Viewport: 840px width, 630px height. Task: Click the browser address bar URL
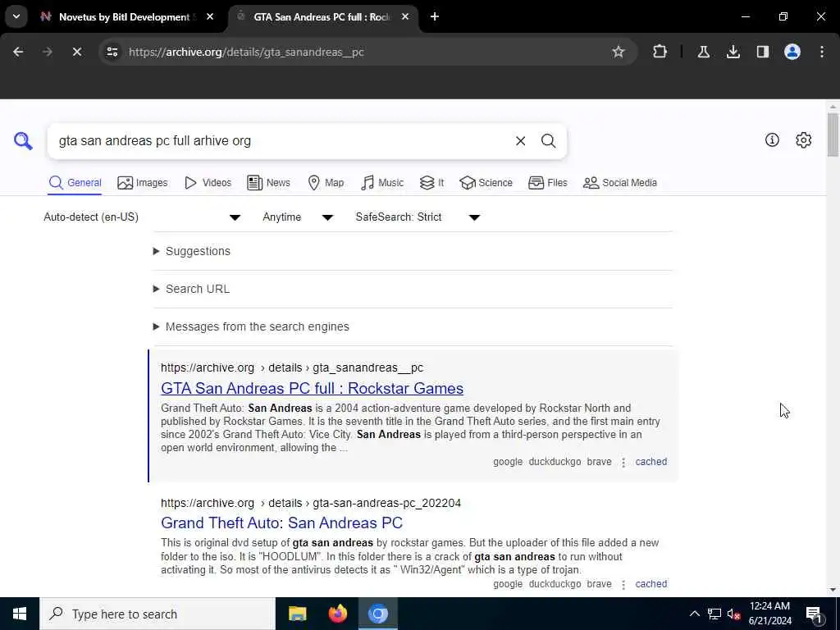click(246, 52)
